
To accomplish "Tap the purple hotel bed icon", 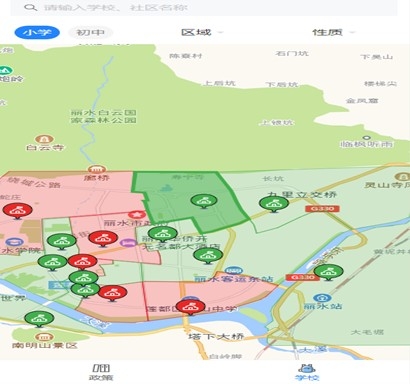I will pyautogui.click(x=129, y=243).
